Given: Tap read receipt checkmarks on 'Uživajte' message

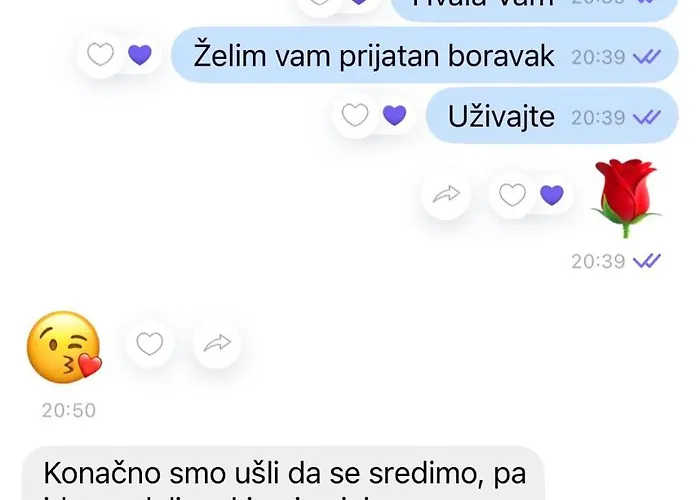Looking at the screenshot, I should pyautogui.click(x=647, y=117).
